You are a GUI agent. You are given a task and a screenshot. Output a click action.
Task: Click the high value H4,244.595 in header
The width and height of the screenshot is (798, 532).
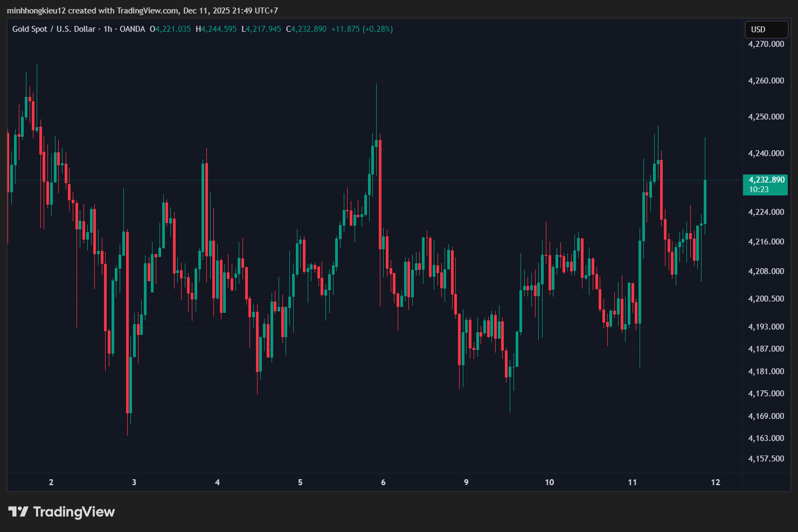tap(216, 29)
